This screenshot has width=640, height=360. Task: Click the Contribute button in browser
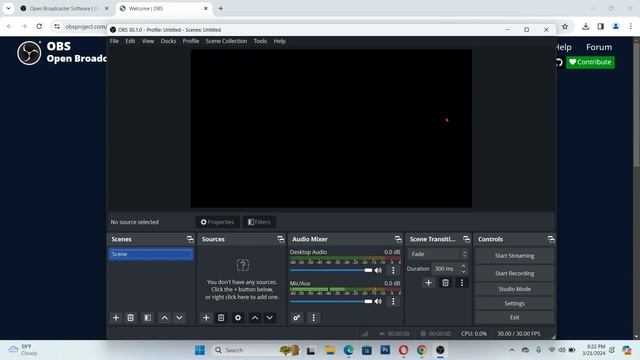pyautogui.click(x=590, y=62)
